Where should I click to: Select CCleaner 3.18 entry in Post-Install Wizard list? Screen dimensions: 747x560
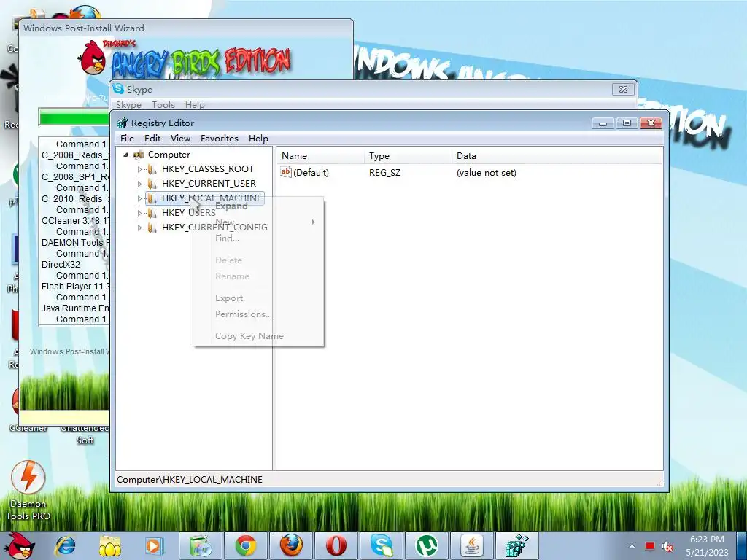click(75, 220)
